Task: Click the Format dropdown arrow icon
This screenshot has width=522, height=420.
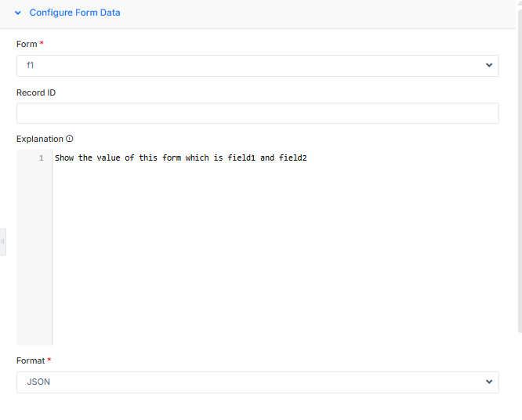Action: pyautogui.click(x=489, y=382)
